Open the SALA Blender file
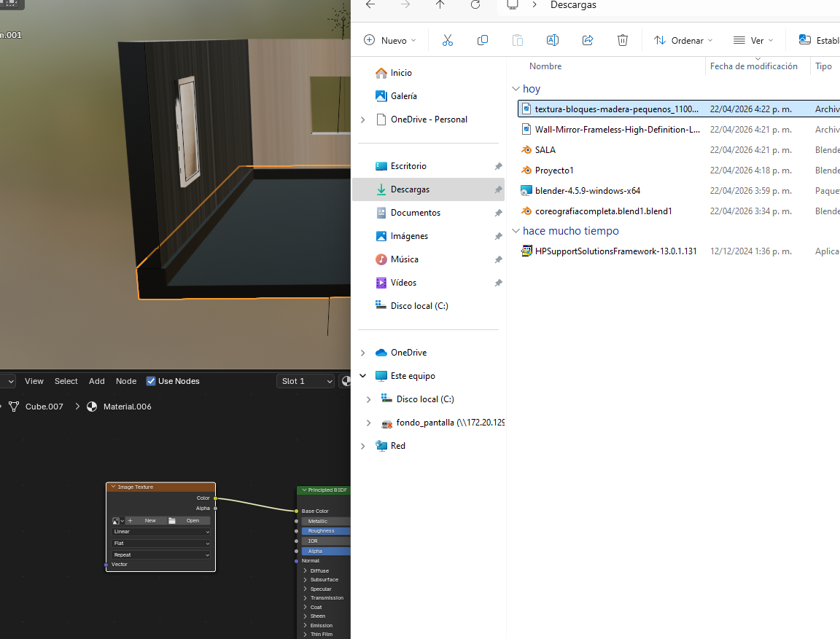Screen dimensions: 840x639 545,150
